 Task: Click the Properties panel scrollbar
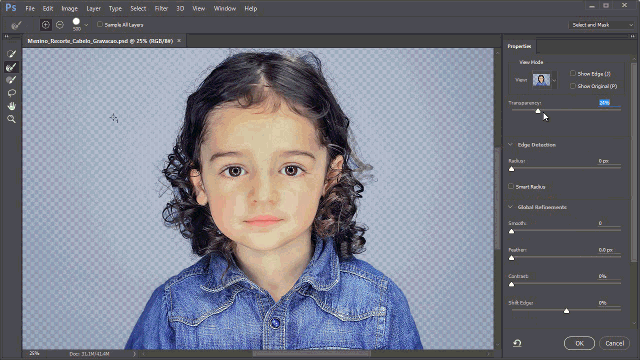tap(633, 162)
